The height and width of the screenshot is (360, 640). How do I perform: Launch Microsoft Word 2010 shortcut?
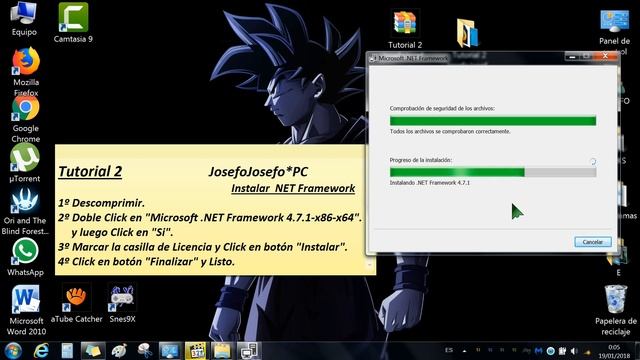tap(26, 310)
